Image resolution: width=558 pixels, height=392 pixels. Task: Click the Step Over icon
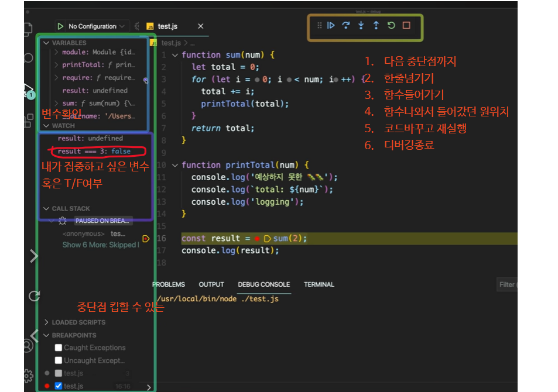pyautogui.click(x=345, y=25)
